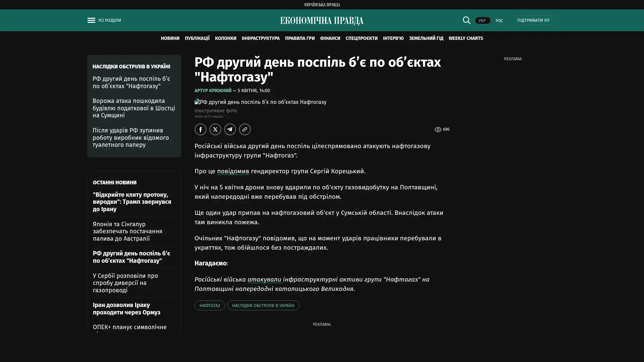Click Українська правда top logo
Image resolution: width=644 pixels, height=362 pixels.
322,4
